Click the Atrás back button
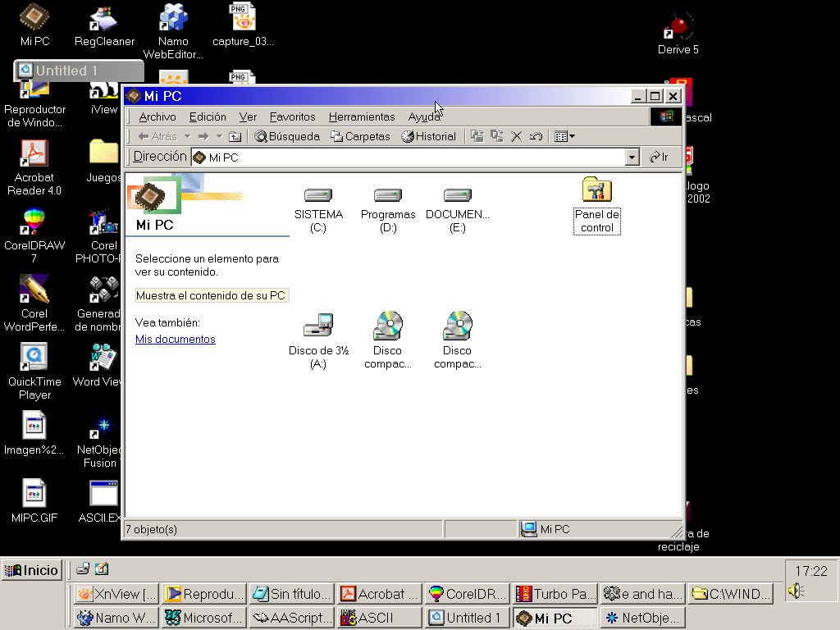 [157, 137]
